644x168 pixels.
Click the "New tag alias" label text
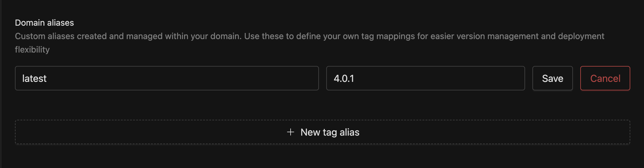[330, 132]
